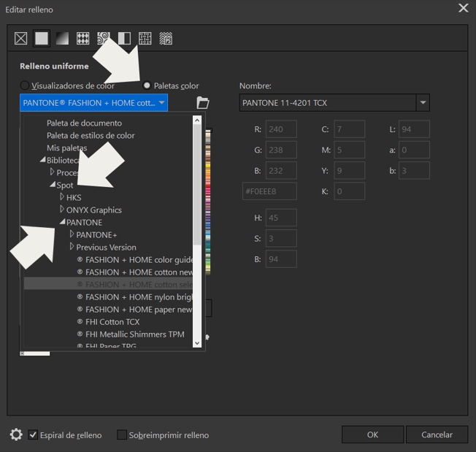Expand the ONYX Graphics group
Image resolution: width=476 pixels, height=452 pixels.
point(62,210)
